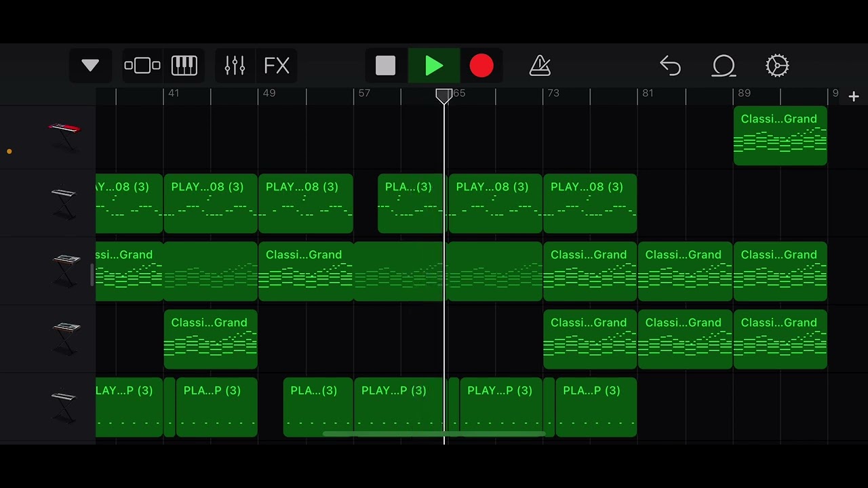Viewport: 868px width, 488px height.
Task: Select the PLAY...08 (3) region starting at bar 73
Action: click(x=590, y=203)
